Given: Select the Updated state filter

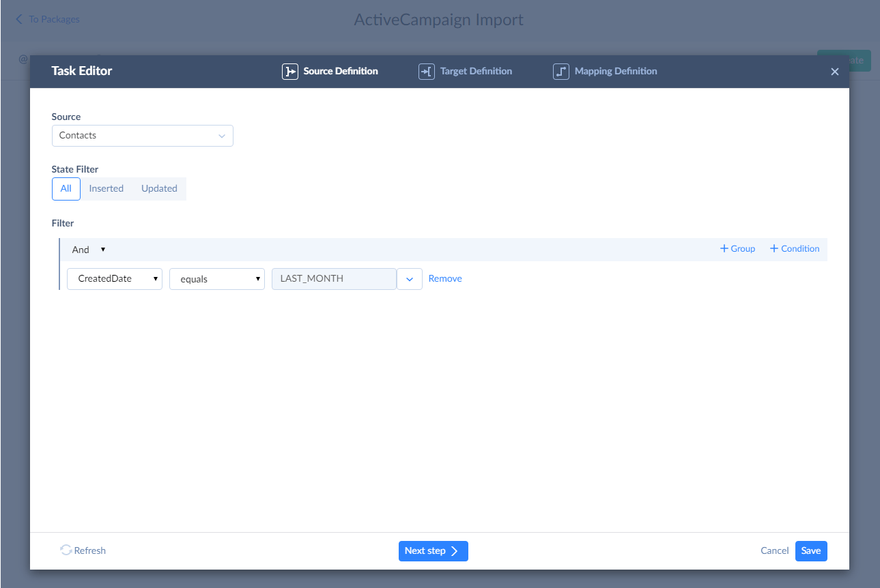Looking at the screenshot, I should point(159,189).
